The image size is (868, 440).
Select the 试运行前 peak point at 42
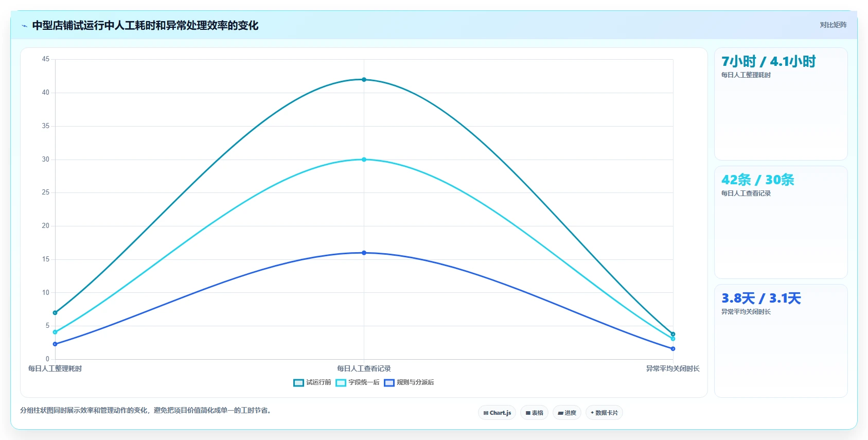(x=364, y=80)
